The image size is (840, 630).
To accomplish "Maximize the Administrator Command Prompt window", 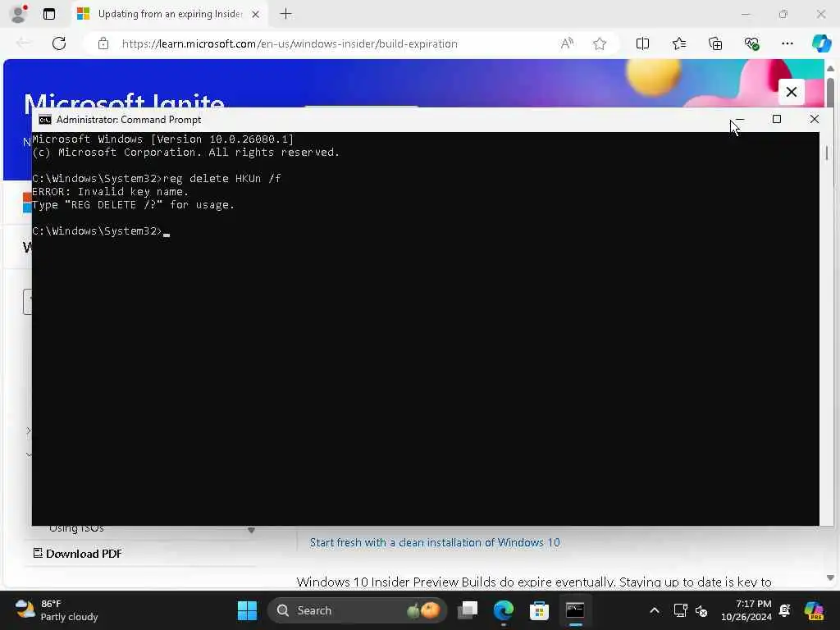I will click(x=777, y=119).
